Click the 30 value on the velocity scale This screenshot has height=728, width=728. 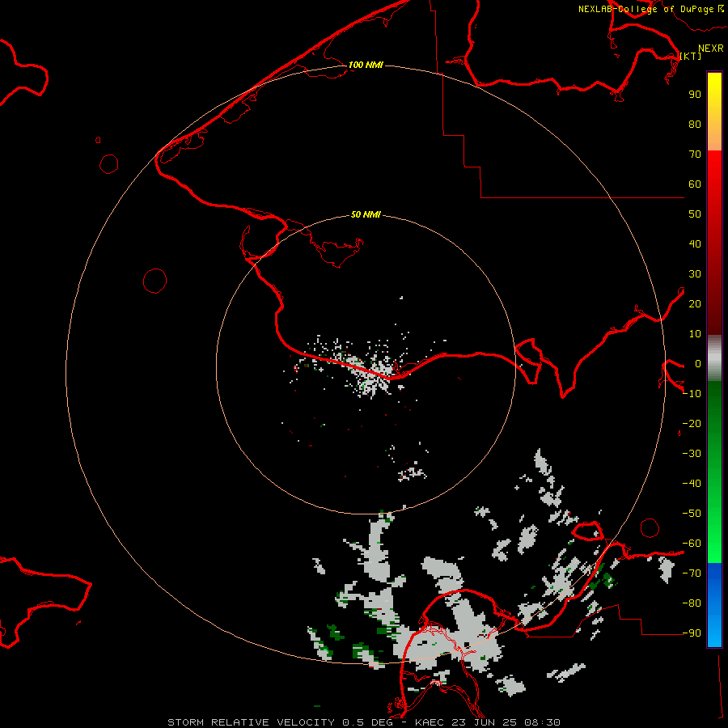[695, 274]
